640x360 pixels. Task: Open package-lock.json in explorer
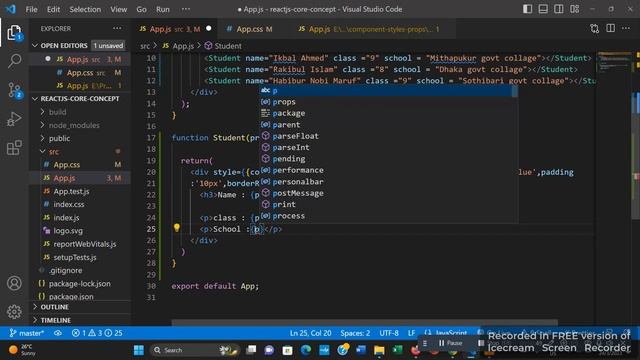tap(80, 284)
